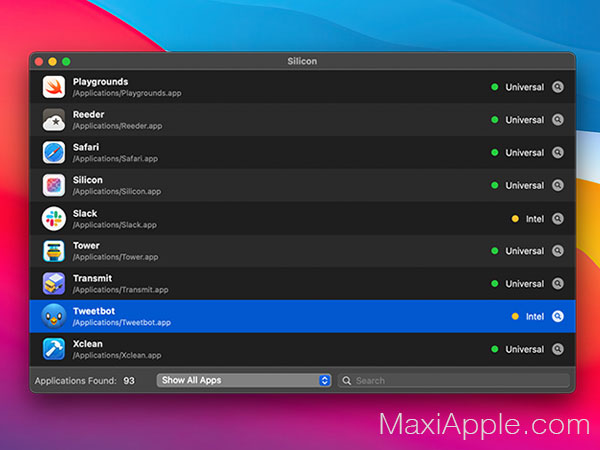The image size is (600, 450).
Task: Reveal Safari using its magnifier icon
Action: pos(558,152)
